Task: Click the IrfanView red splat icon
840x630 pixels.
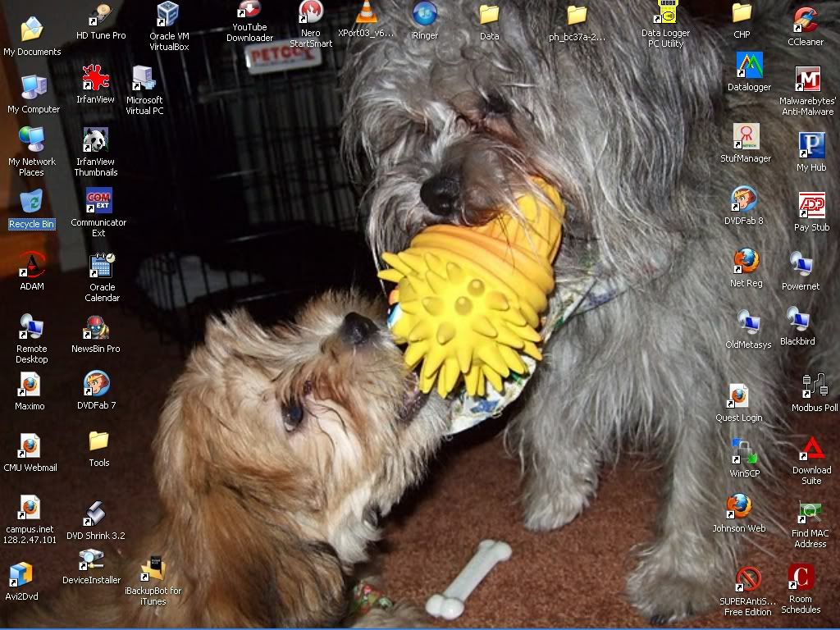Action: 96,78
